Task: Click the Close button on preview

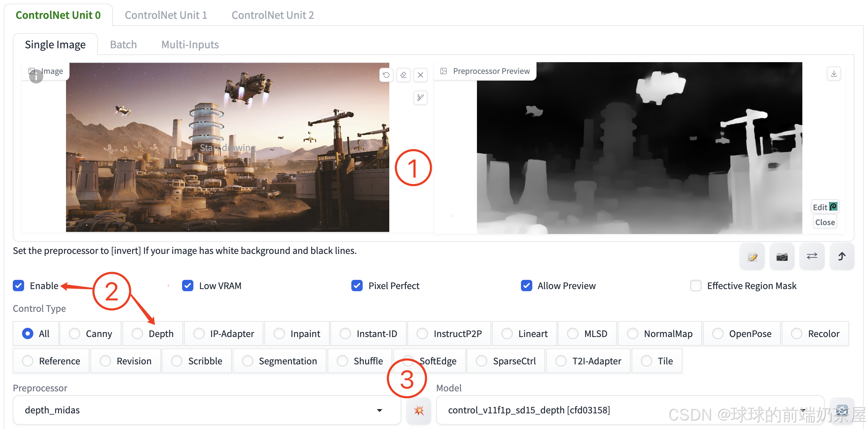Action: tap(825, 222)
